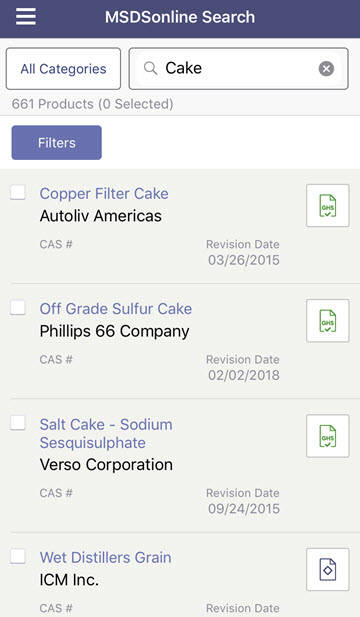Open GHS document for Copper Filter Cake
Viewport: 360px width, 617px height.
328,205
